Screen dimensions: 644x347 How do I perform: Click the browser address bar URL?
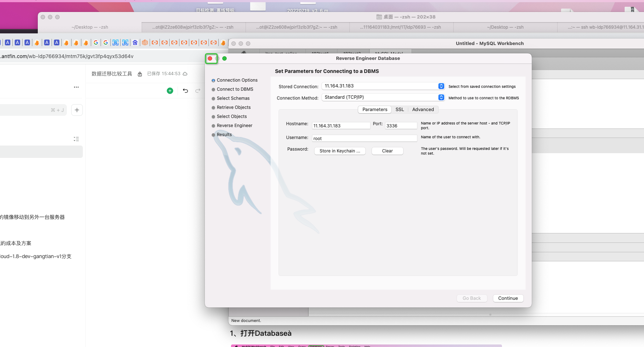67,56
